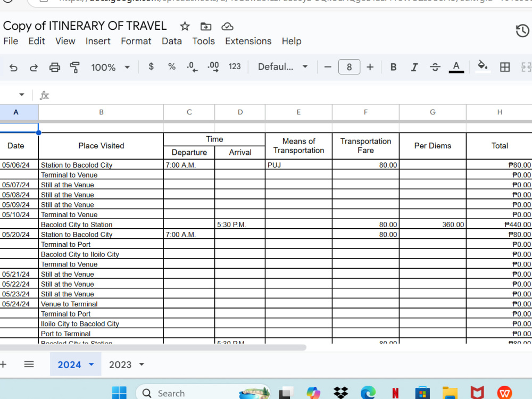The image size is (532, 399).
Task: Open the Default font dropdown
Action: tap(283, 66)
